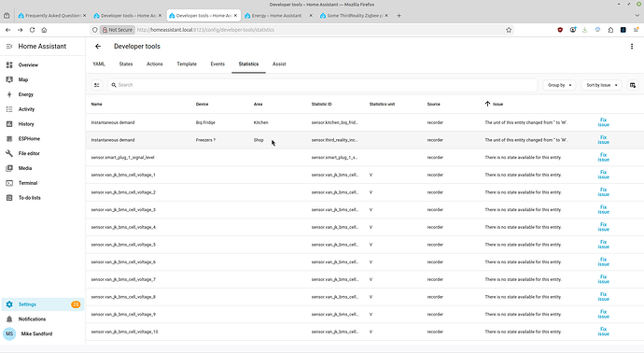Viewport: 644px width, 353px height.
Task: Expand the Sort by issue dropdown
Action: [x=602, y=85]
